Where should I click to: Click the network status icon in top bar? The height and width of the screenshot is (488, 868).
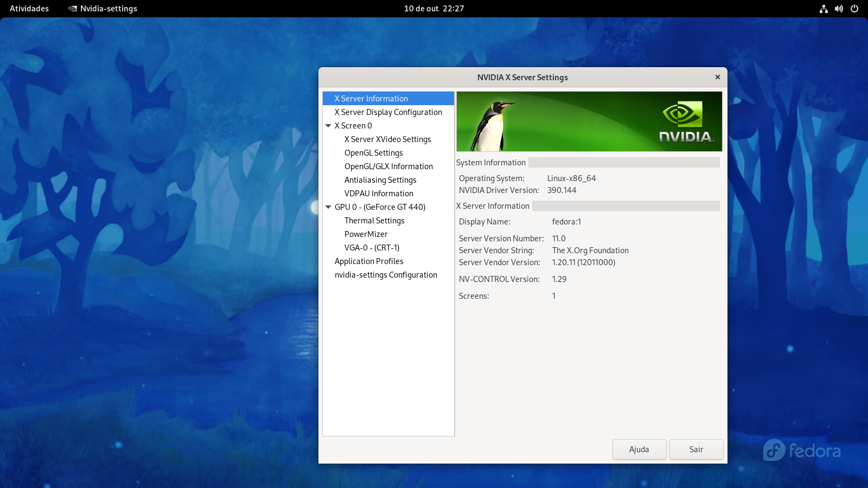point(824,9)
